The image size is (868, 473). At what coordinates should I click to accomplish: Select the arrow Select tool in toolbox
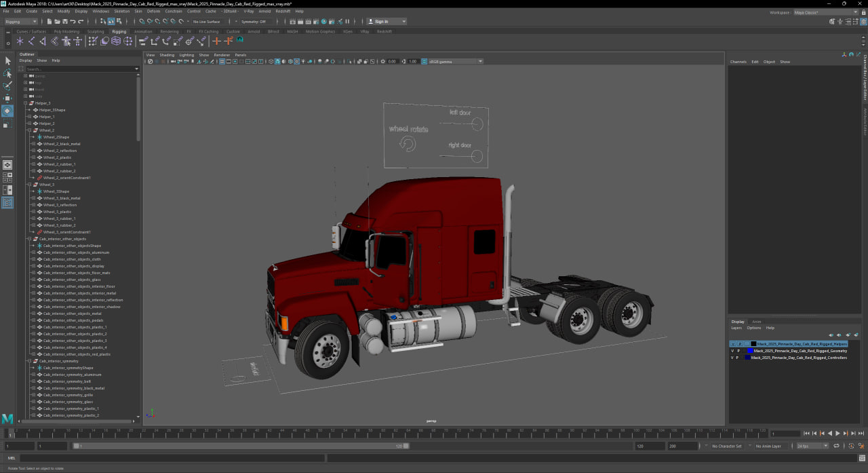click(7, 61)
